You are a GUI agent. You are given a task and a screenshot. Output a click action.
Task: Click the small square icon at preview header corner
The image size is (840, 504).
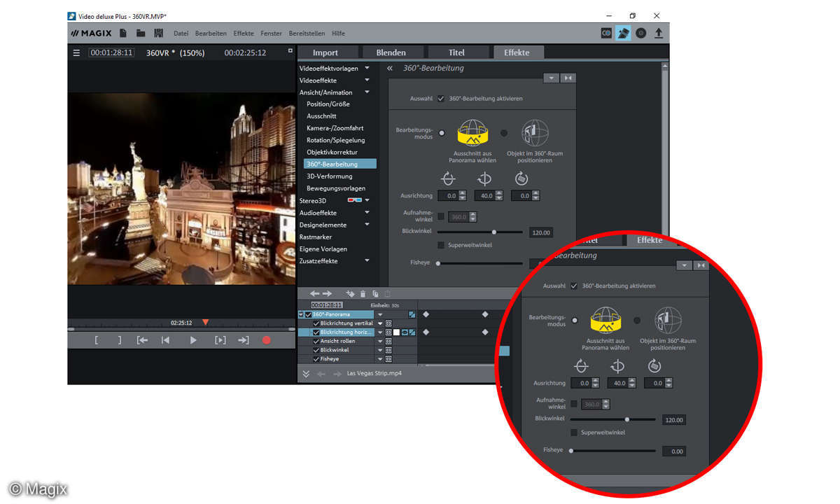coord(290,50)
